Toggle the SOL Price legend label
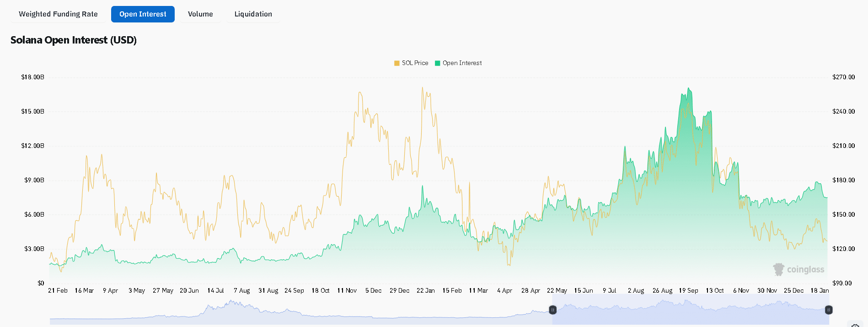The width and height of the screenshot is (868, 327). pyautogui.click(x=415, y=63)
